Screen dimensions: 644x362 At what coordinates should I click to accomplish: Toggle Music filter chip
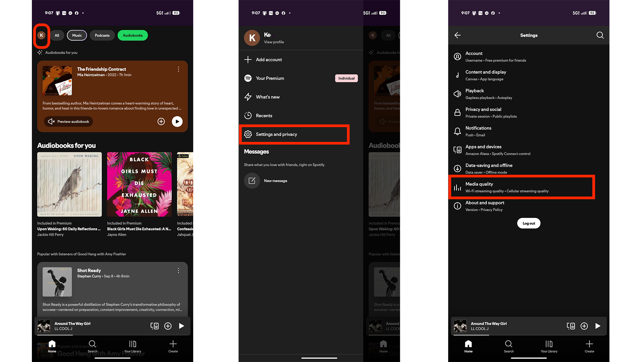tap(77, 35)
